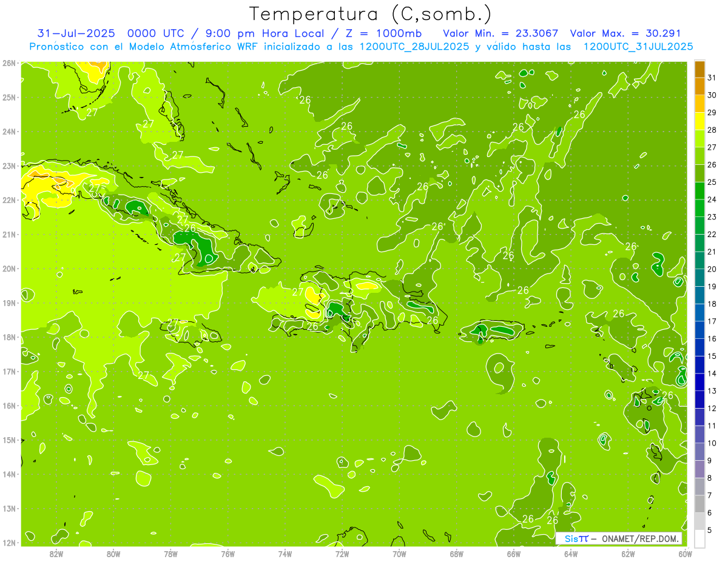The height and width of the screenshot is (562, 728).
Task: Click the legend scale label '31'
Action: 712,77
